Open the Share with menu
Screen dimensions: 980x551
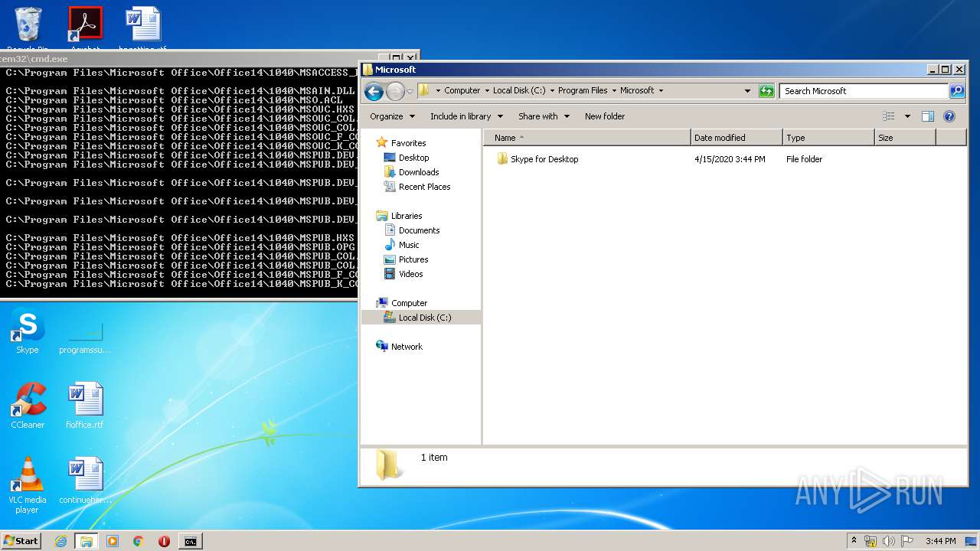point(544,116)
